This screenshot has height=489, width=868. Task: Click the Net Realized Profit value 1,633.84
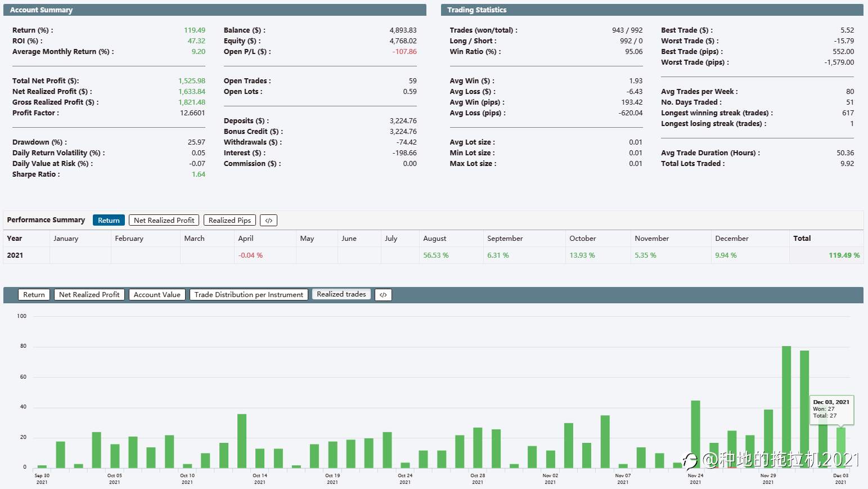(x=192, y=92)
